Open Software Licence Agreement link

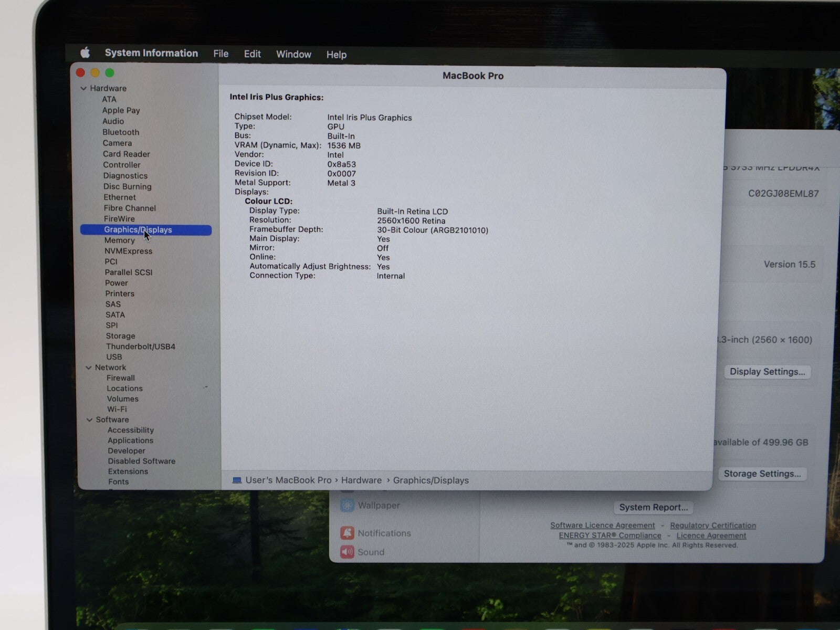pos(602,525)
